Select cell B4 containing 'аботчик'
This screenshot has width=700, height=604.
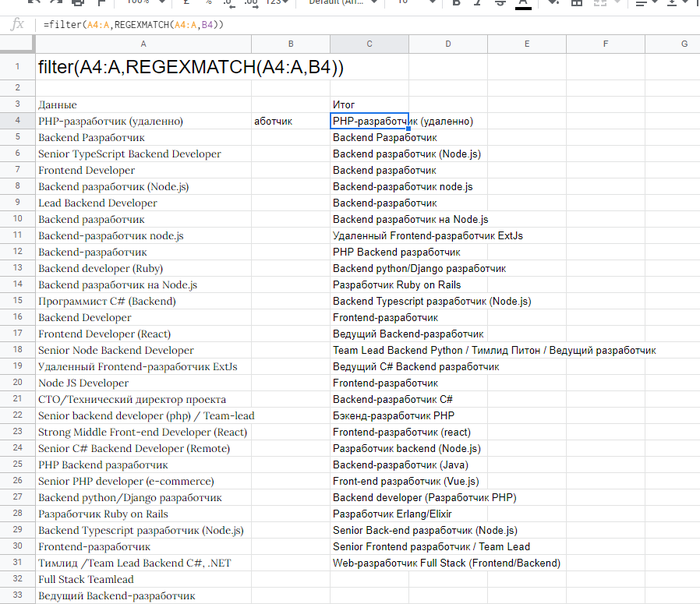click(x=290, y=121)
